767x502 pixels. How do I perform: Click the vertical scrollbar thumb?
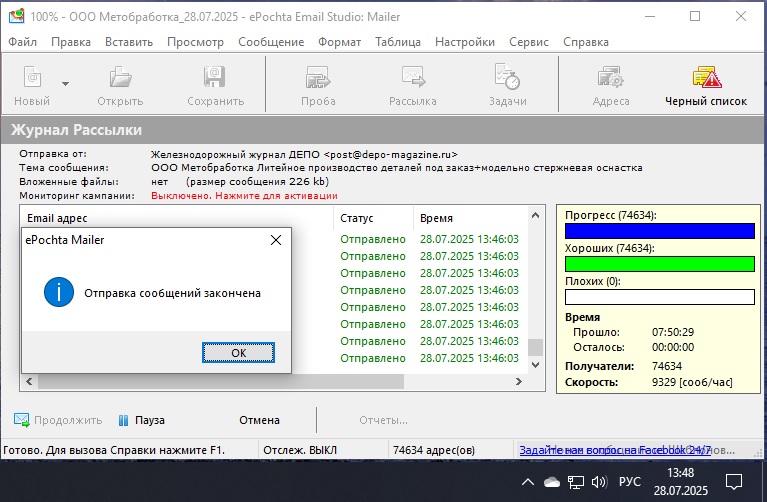click(x=536, y=347)
